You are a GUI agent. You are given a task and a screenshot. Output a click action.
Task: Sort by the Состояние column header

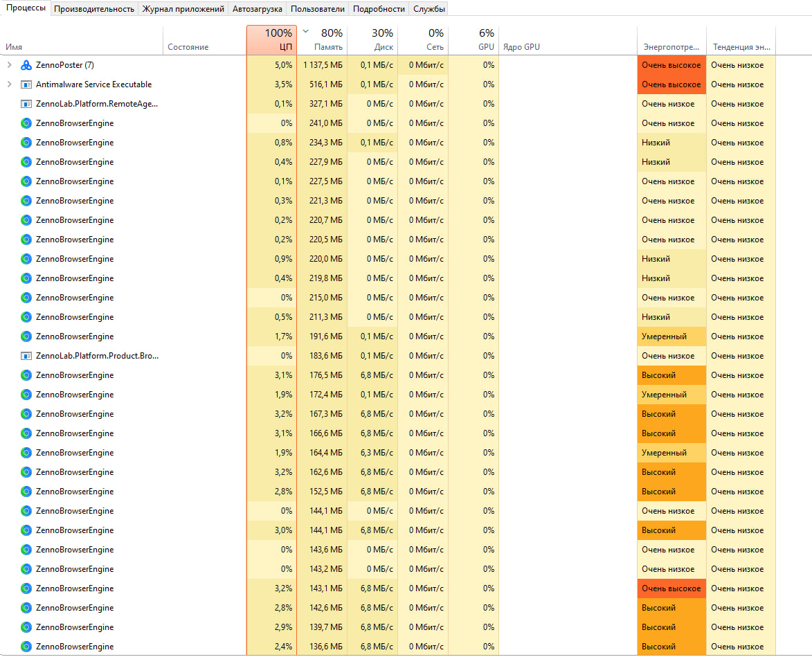coord(204,40)
